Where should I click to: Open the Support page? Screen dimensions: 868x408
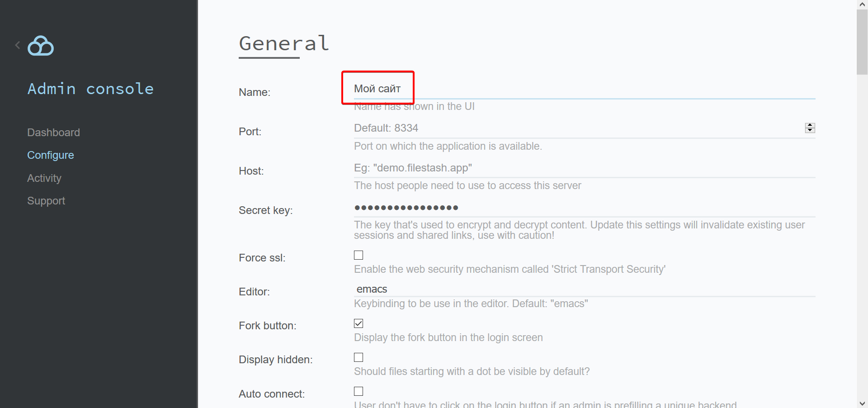[x=46, y=201]
